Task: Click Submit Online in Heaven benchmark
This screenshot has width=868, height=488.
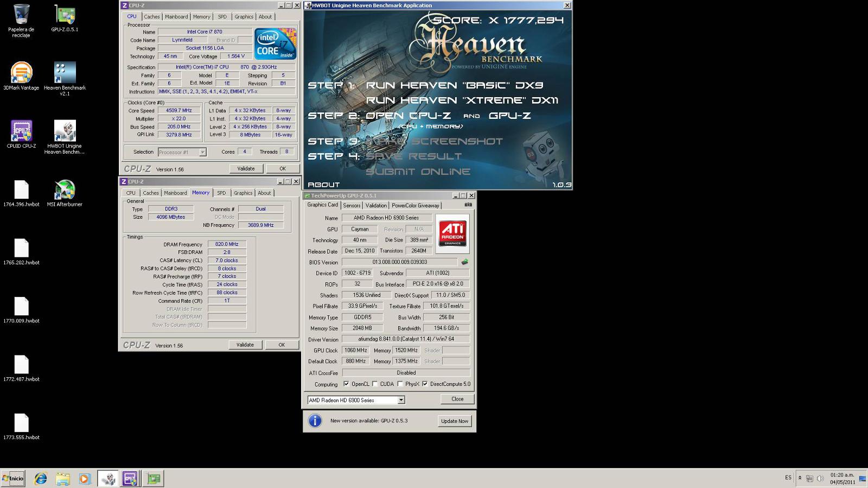Action: pyautogui.click(x=418, y=172)
